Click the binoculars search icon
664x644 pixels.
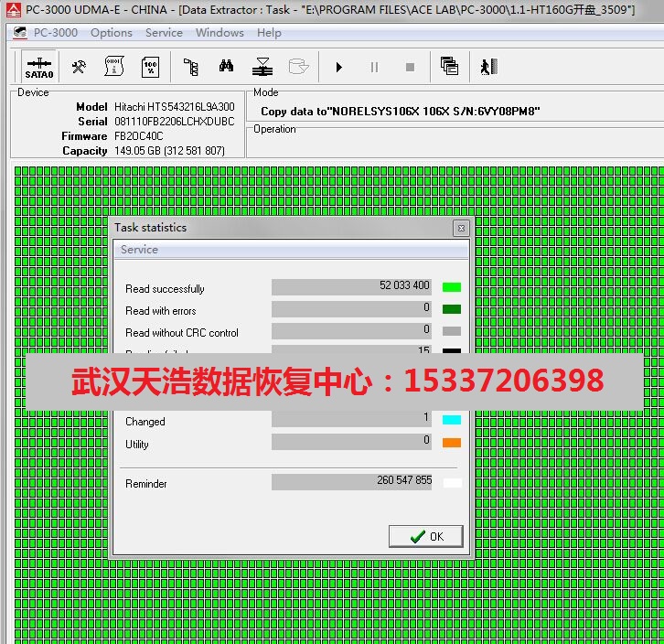pos(226,67)
